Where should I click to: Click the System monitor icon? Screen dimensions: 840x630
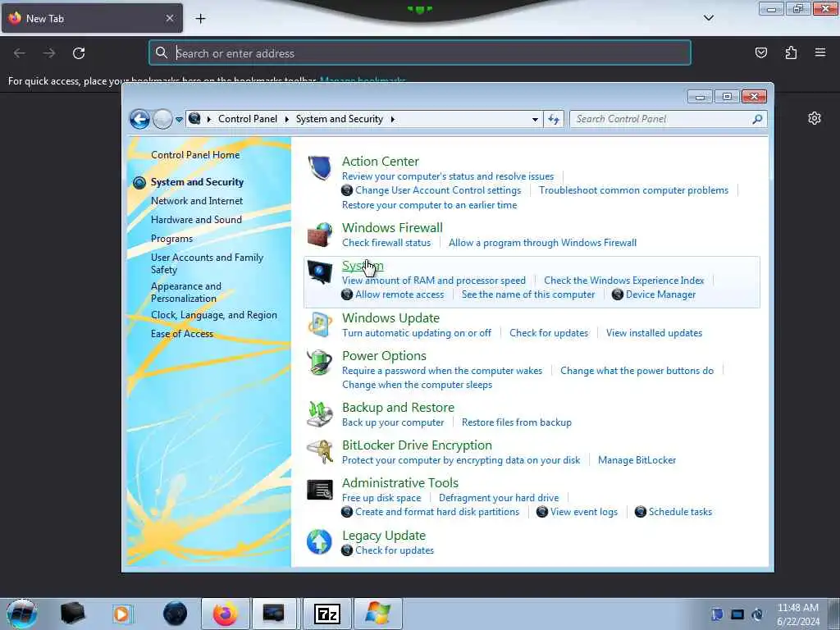[x=319, y=272]
